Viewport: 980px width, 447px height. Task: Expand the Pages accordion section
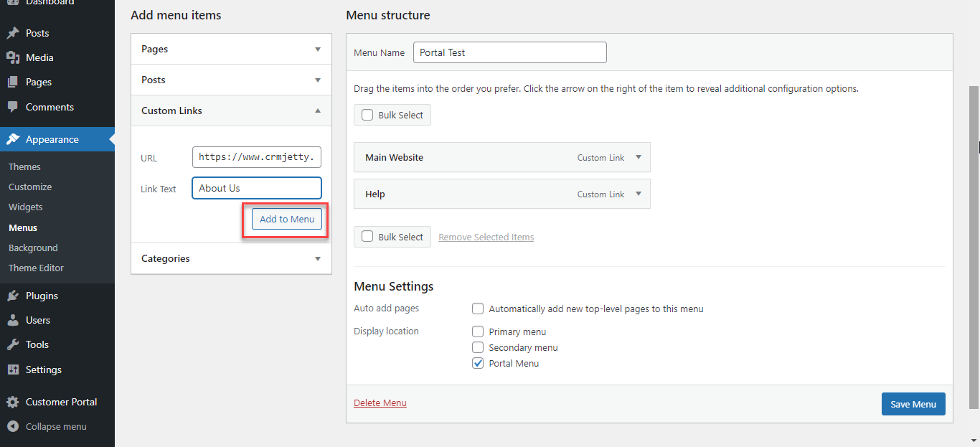(317, 50)
